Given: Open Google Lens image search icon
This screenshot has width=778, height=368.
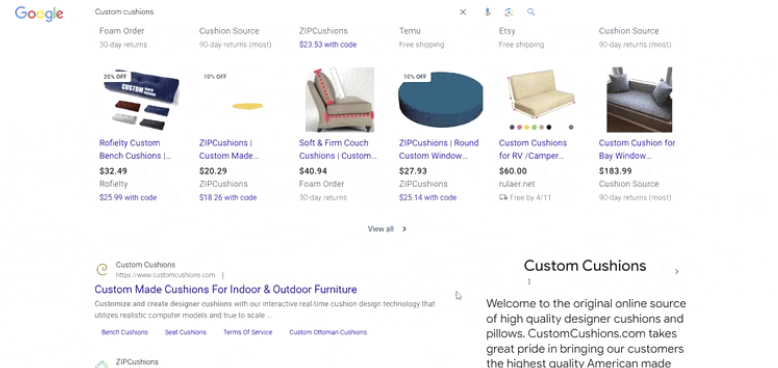Looking at the screenshot, I should pos(508,12).
